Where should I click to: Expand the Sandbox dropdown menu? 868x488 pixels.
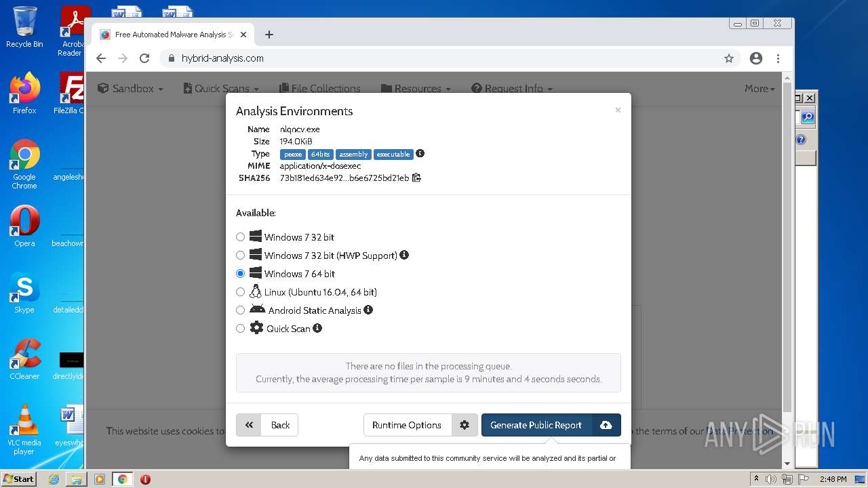(x=130, y=89)
